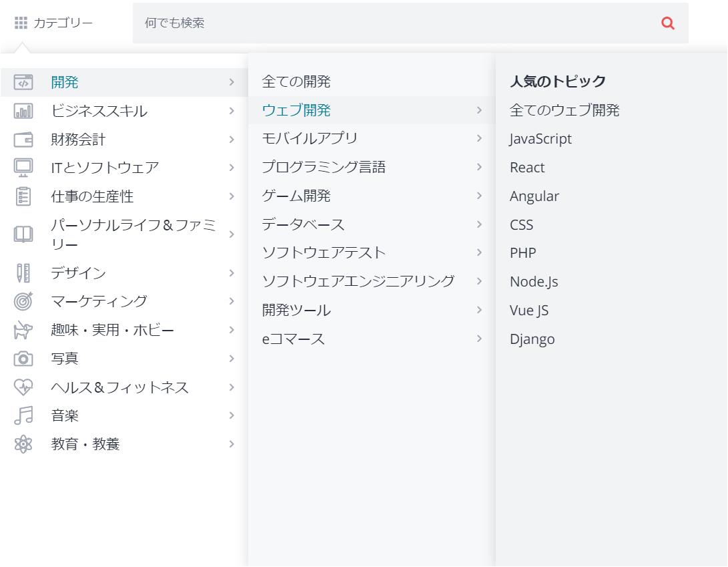Expand the ゲーム開発 submenu chevron

pyautogui.click(x=480, y=196)
